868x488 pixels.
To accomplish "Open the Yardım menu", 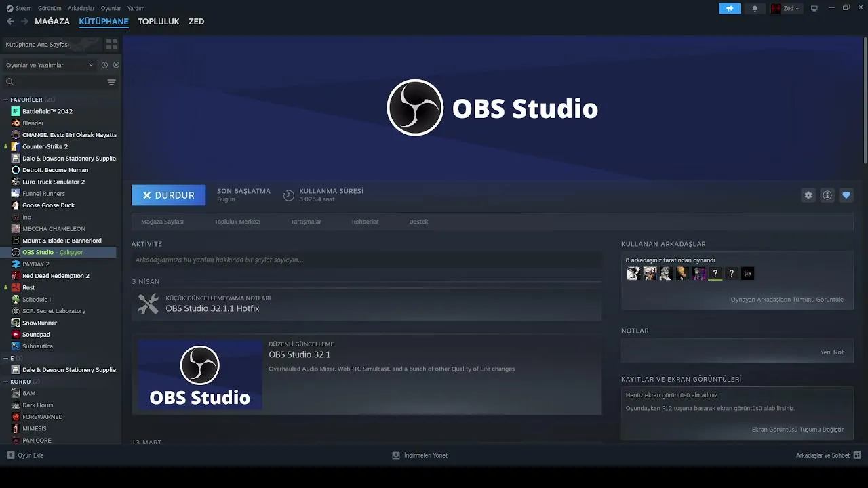I will point(136,8).
